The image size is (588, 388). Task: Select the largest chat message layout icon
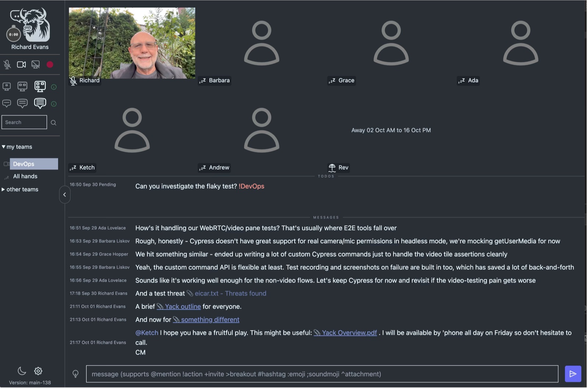tap(40, 103)
